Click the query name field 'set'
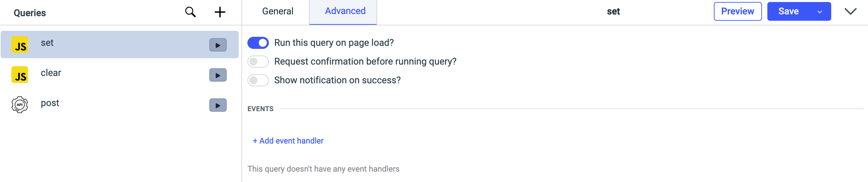Image resolution: width=868 pixels, height=182 pixels. pos(613,11)
